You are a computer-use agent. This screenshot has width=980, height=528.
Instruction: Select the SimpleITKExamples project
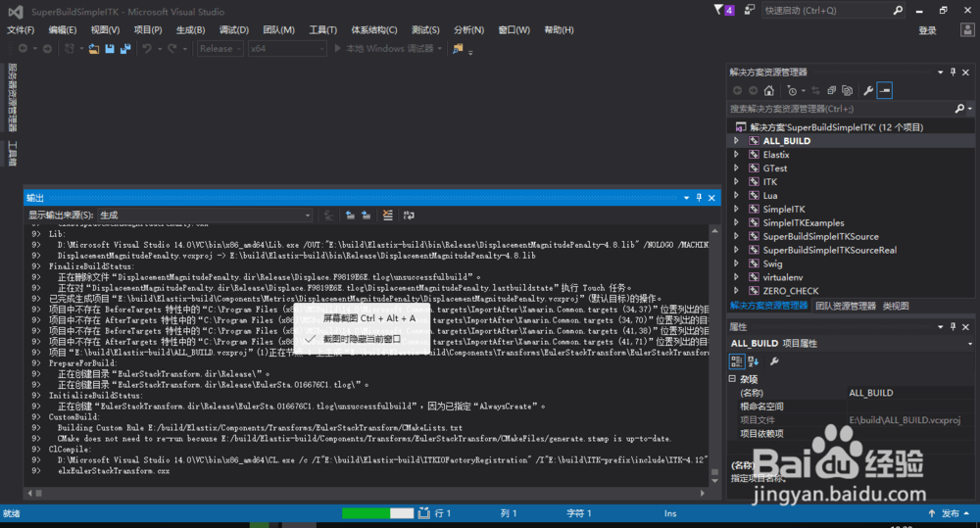coord(804,223)
